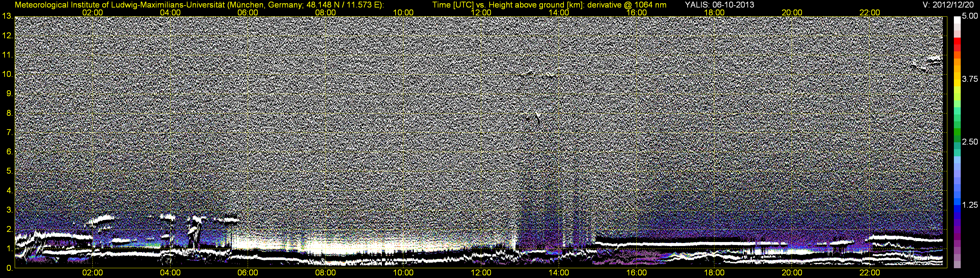Click the 06:00 label on the top time axis
Viewport: 980px width, 278px height.
coord(248,12)
